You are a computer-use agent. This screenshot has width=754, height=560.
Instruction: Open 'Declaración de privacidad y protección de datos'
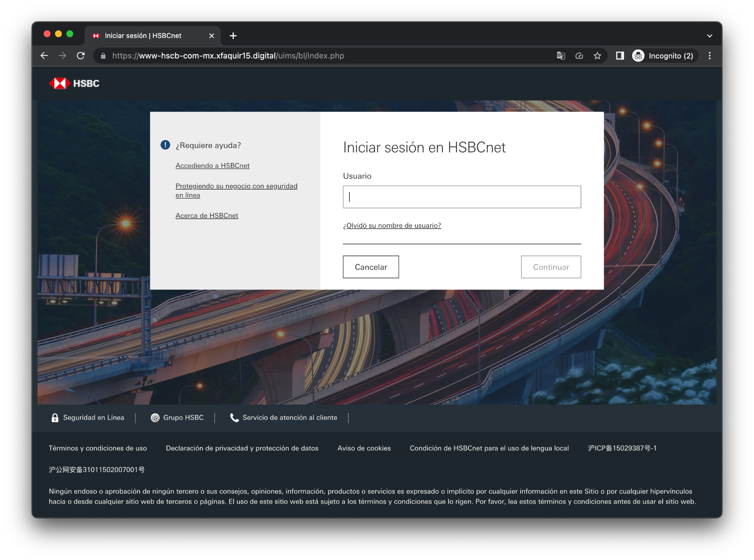(242, 448)
